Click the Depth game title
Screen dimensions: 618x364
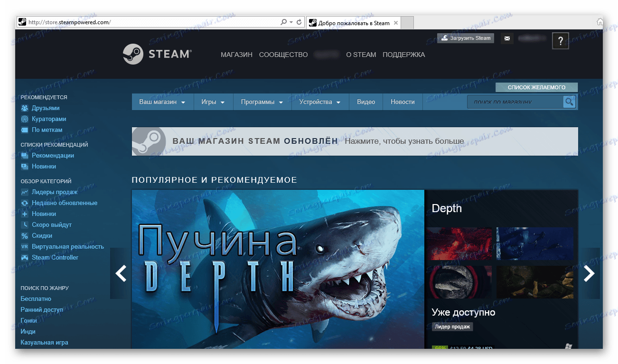coord(447,208)
